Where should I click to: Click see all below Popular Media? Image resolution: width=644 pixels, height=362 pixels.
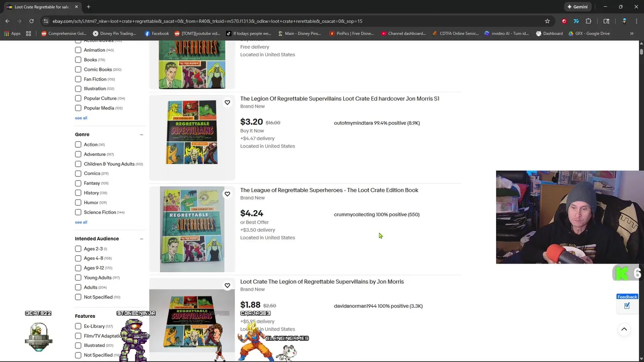81,118
